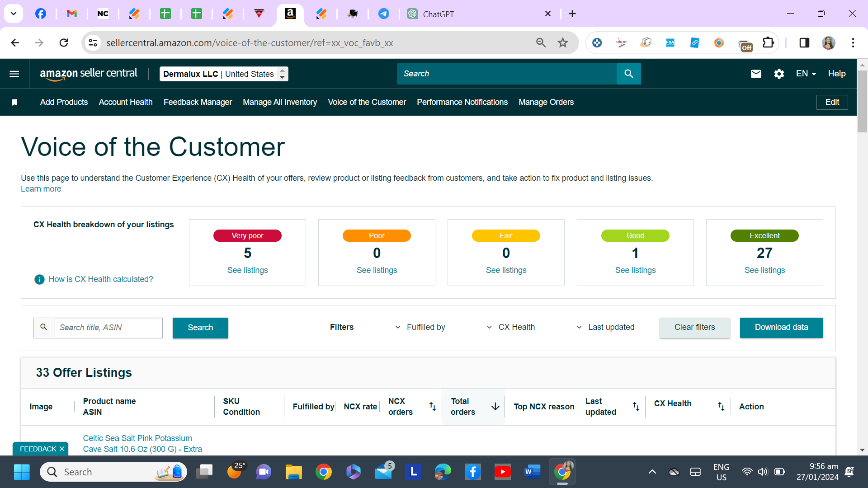
Task: Open Performance Notifications
Action: coord(462,102)
